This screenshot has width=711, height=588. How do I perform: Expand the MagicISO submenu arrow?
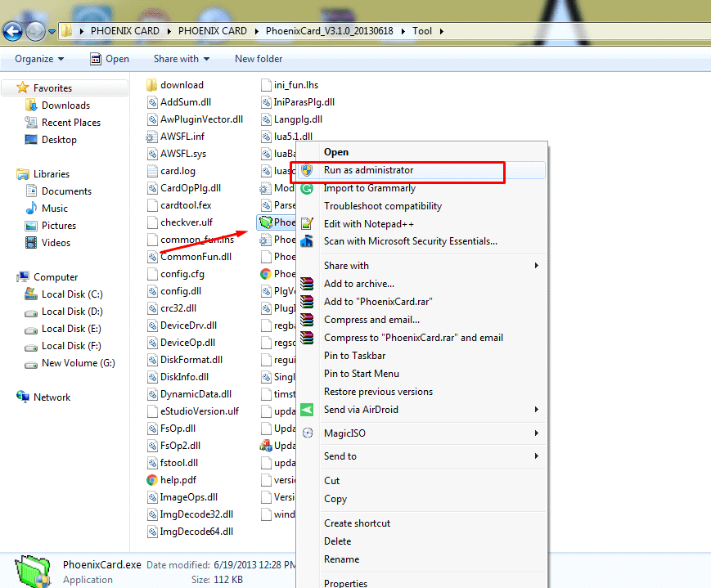(x=537, y=433)
